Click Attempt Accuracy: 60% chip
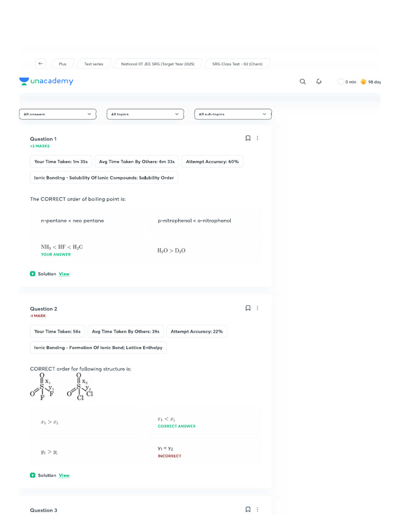 pyautogui.click(x=212, y=162)
